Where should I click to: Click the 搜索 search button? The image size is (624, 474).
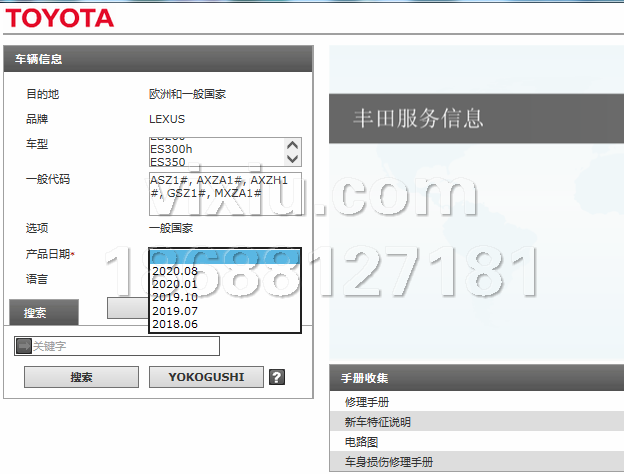[81, 377]
